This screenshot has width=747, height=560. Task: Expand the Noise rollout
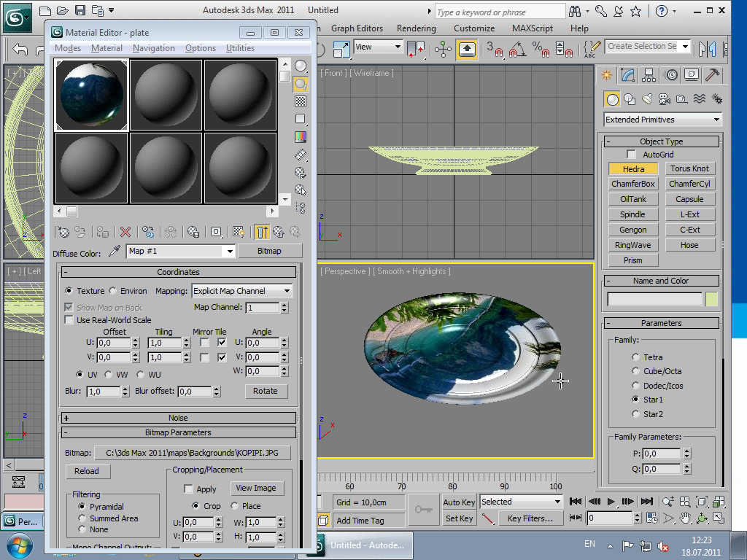tap(178, 418)
